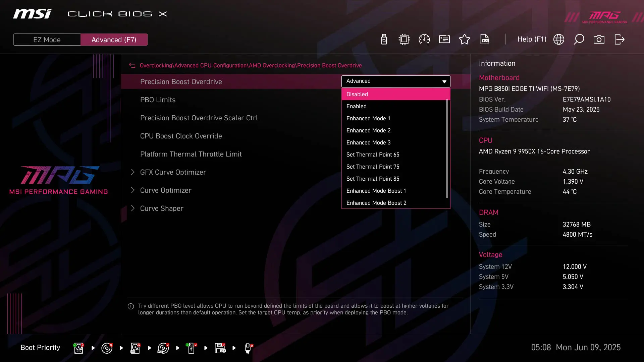Click the back arrow before the breadcrumb path

click(132, 65)
